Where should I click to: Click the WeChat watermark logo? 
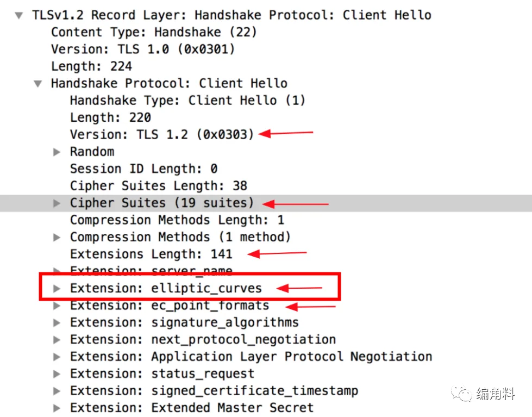[461, 394]
